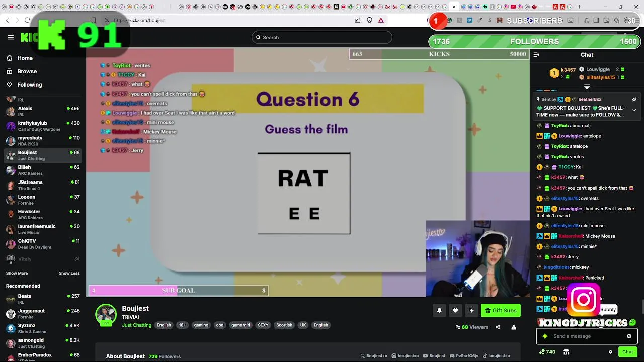Click the browser back arrow
Image resolution: width=644 pixels, height=362 pixels.
7,20
